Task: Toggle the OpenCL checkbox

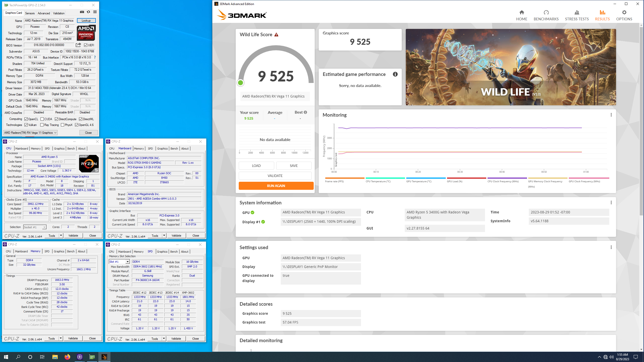Action: coord(26,119)
